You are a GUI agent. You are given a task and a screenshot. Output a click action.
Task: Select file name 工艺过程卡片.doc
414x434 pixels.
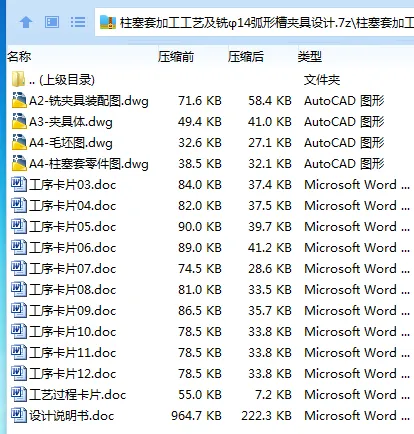[77, 395]
